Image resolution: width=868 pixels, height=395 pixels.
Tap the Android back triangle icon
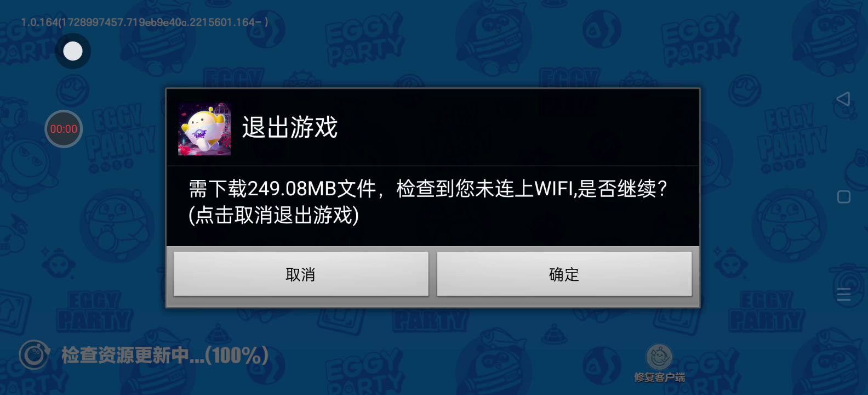843,99
